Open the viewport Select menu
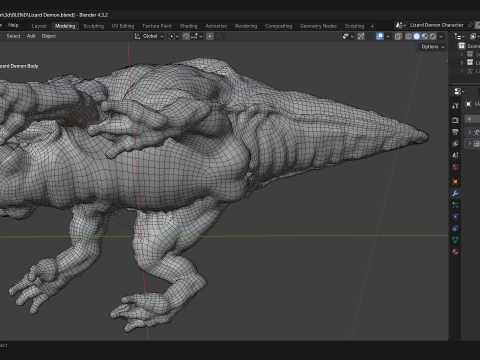The height and width of the screenshot is (360, 480). (13, 36)
